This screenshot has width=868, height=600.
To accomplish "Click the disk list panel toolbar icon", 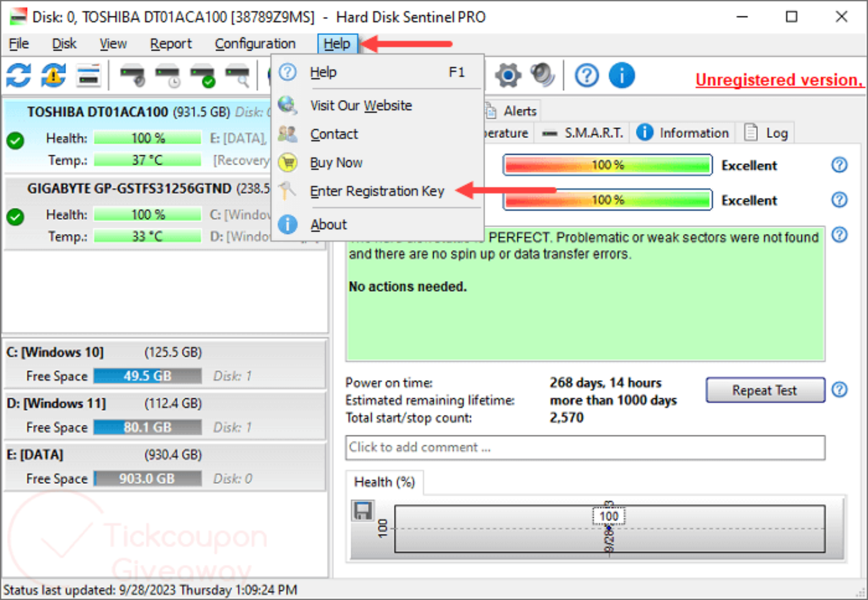I will (x=89, y=76).
